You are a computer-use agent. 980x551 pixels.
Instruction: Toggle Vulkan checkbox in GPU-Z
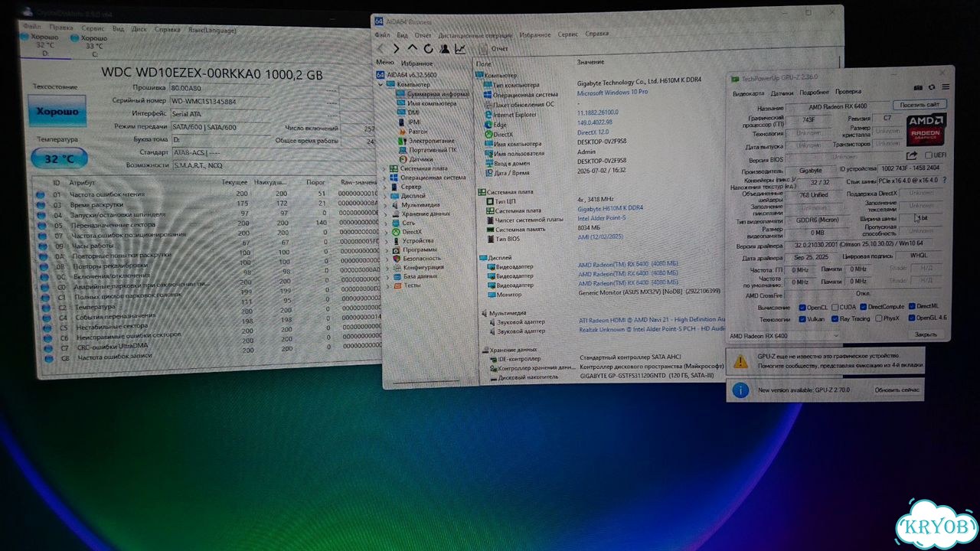pos(802,319)
